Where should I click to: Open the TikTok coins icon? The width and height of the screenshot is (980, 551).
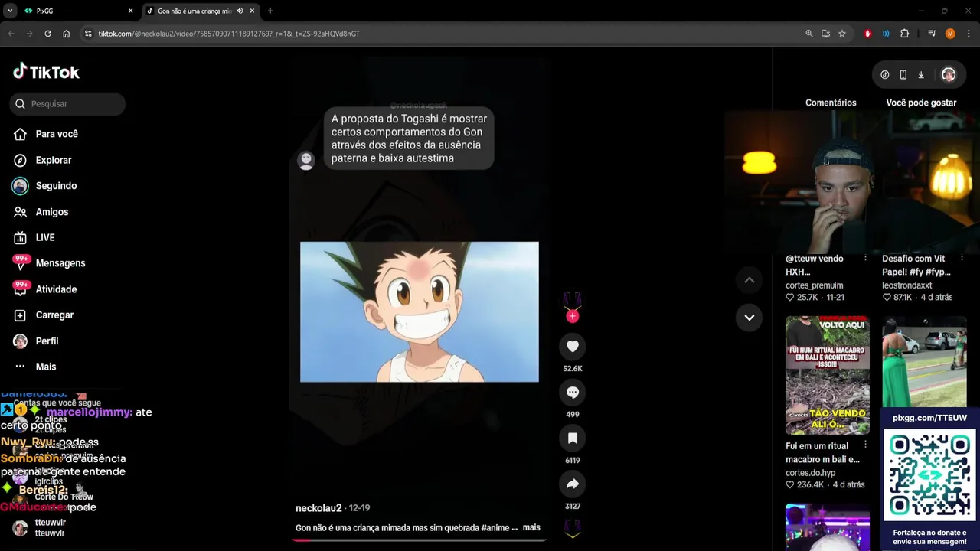(x=885, y=75)
